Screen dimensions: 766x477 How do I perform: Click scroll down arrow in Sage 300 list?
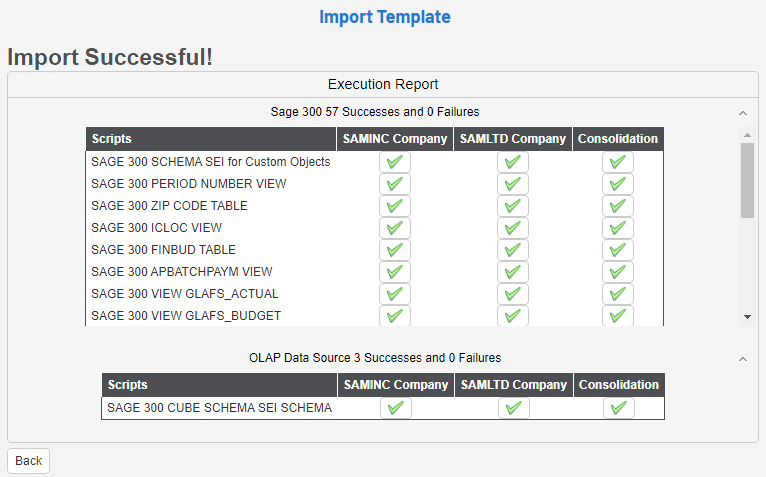747,316
